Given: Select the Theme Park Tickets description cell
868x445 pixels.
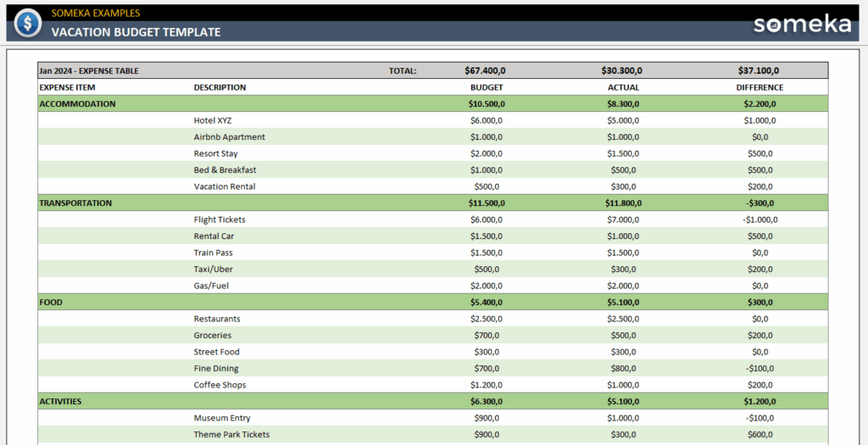Looking at the screenshot, I should (231, 435).
